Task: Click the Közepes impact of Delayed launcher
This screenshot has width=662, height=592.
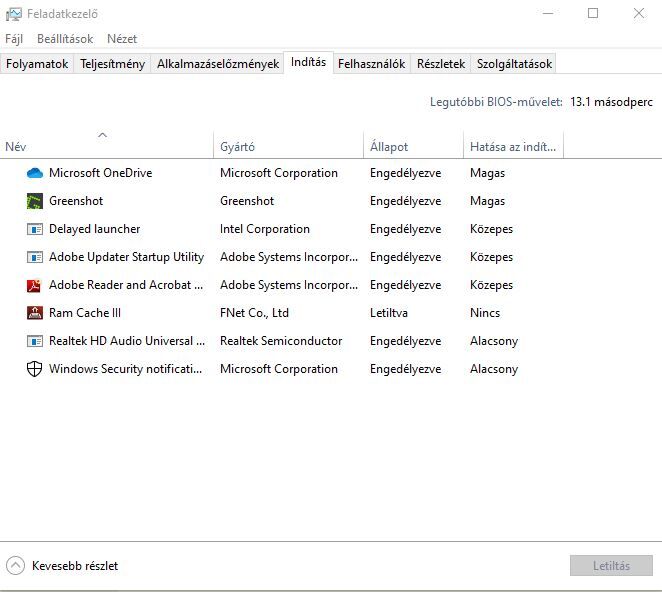Action: pyautogui.click(x=491, y=229)
